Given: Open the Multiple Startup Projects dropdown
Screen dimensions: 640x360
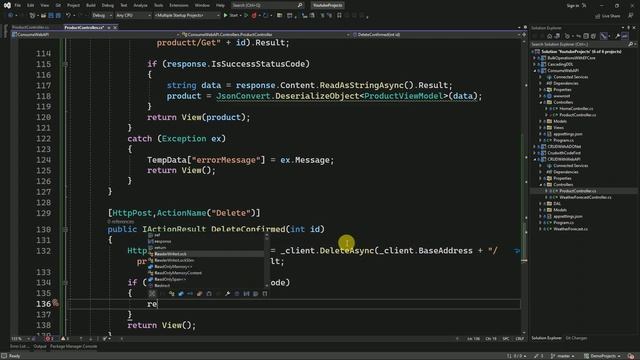Looking at the screenshot, I should coord(187,16).
